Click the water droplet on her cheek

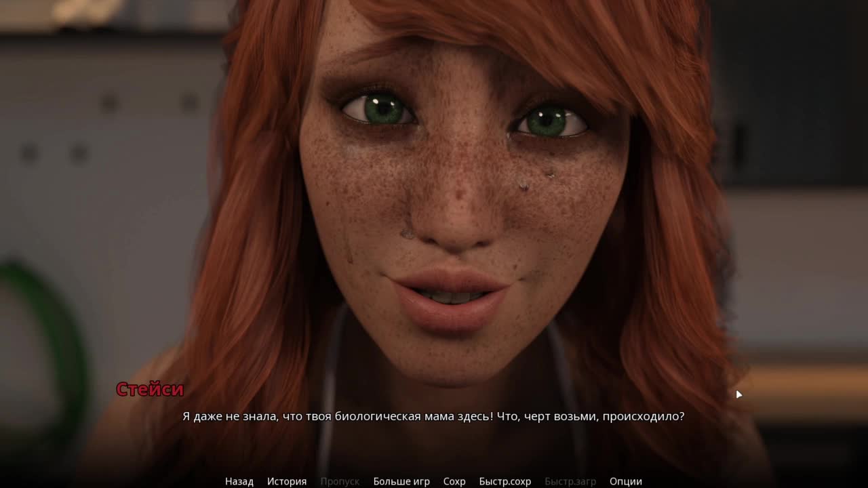(524, 184)
